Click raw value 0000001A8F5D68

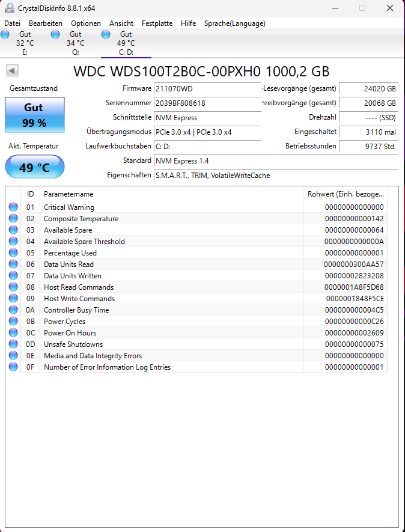(x=354, y=287)
